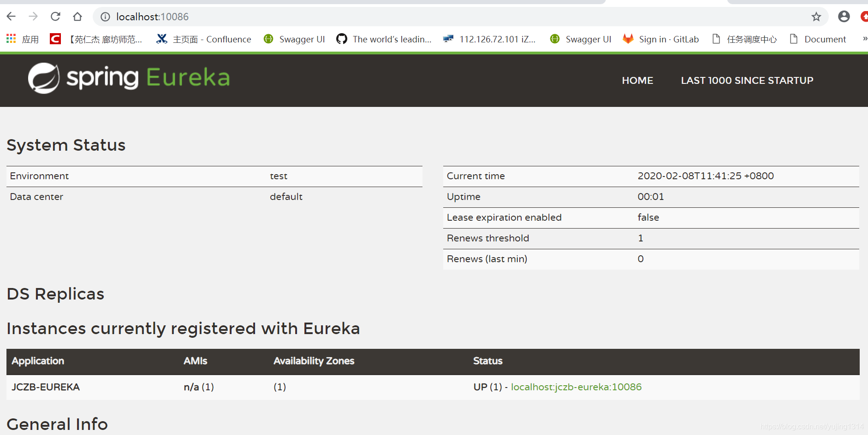Select the Lease expiration enabled label

(x=504, y=217)
